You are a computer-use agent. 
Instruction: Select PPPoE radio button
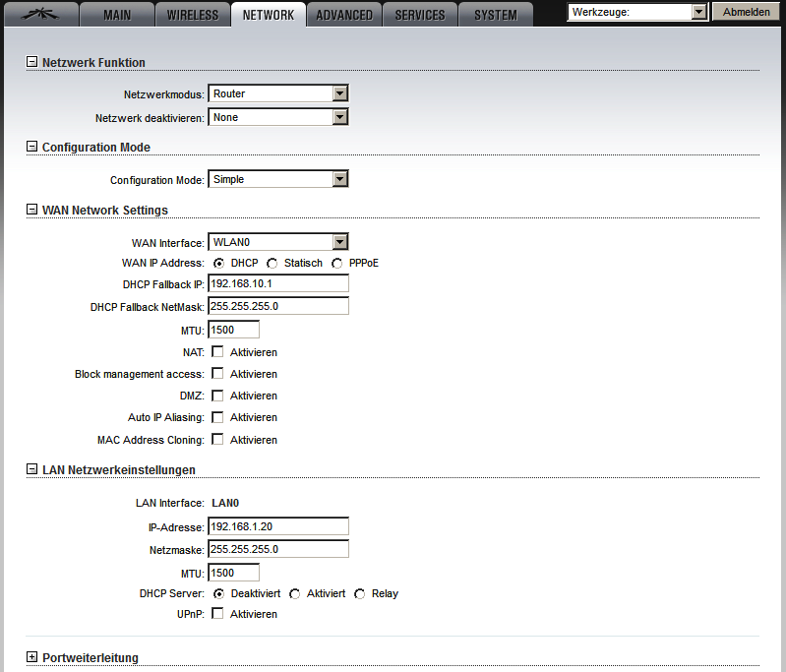337,264
